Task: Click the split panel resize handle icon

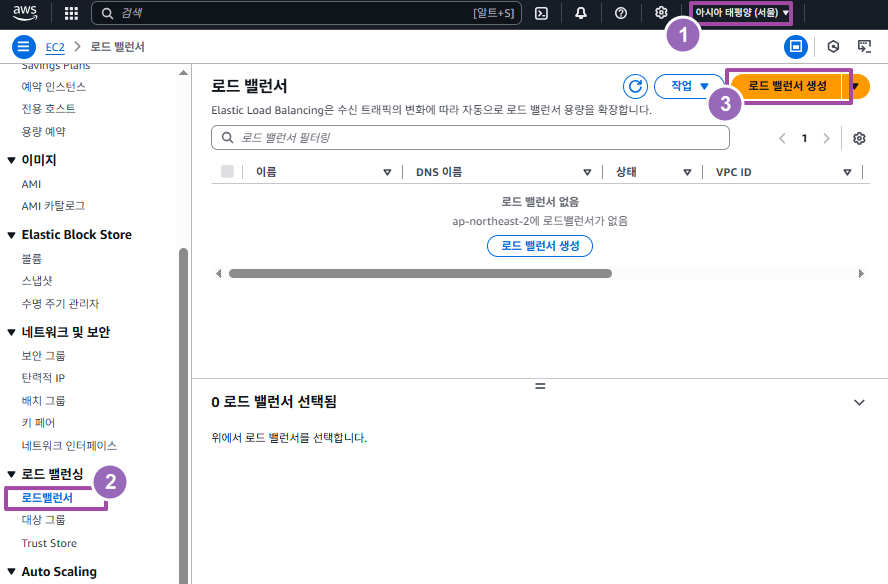Action: pyautogui.click(x=540, y=386)
